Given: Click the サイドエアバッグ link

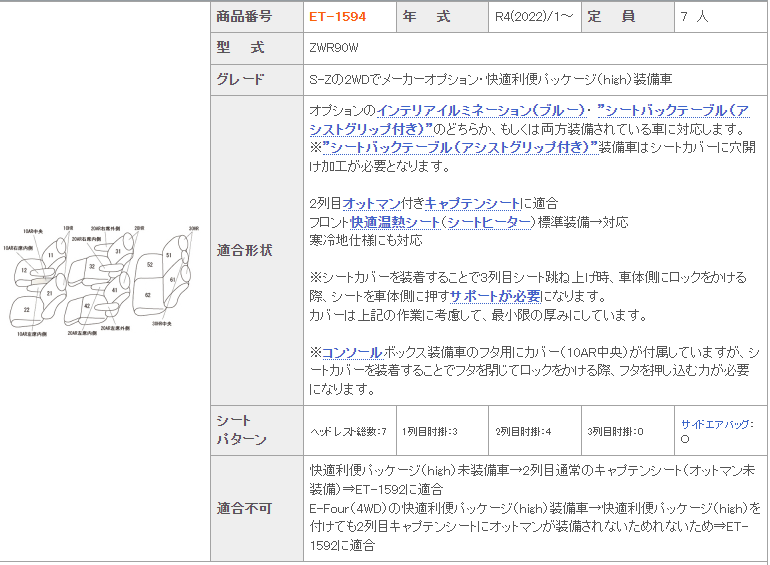Looking at the screenshot, I should click(x=717, y=424).
